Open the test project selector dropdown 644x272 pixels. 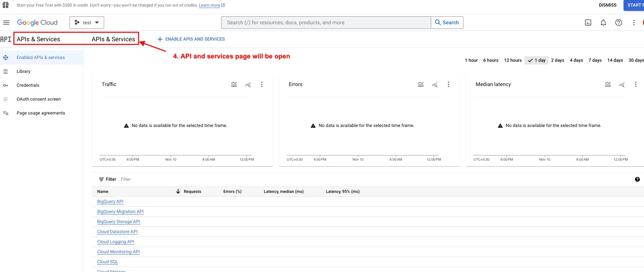87,23
